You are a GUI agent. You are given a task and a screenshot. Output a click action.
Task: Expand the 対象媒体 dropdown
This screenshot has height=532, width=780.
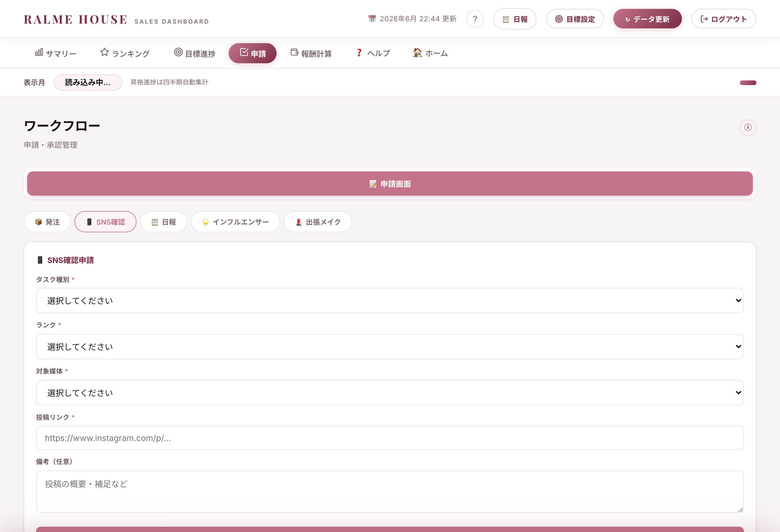pyautogui.click(x=390, y=393)
